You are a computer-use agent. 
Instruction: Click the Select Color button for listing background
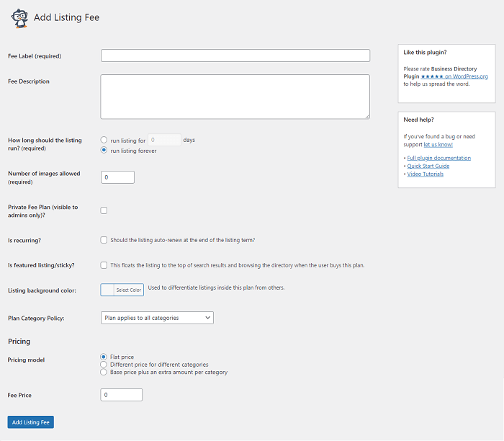[122, 290]
